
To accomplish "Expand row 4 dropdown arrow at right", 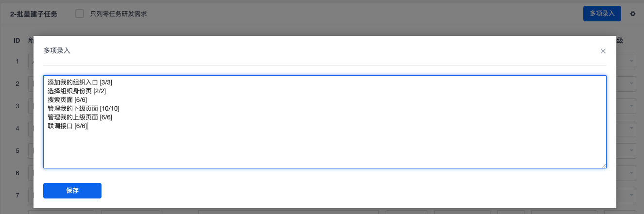I will (632, 129).
